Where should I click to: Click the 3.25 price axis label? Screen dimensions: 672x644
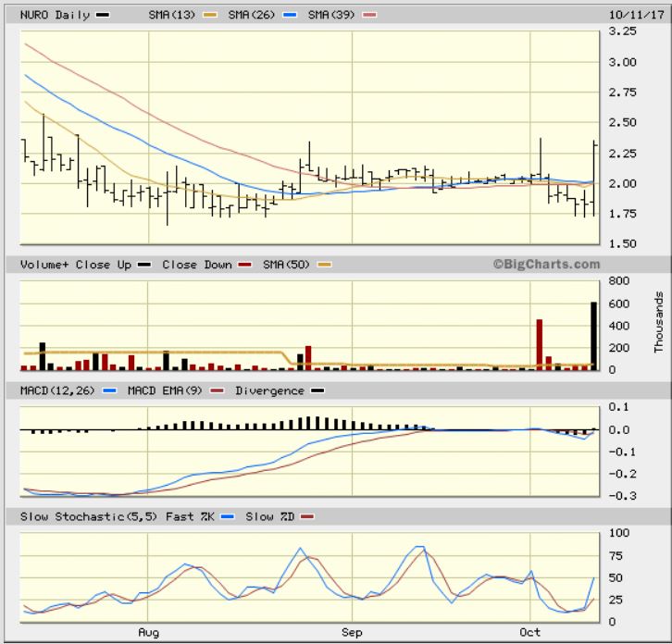tap(622, 31)
